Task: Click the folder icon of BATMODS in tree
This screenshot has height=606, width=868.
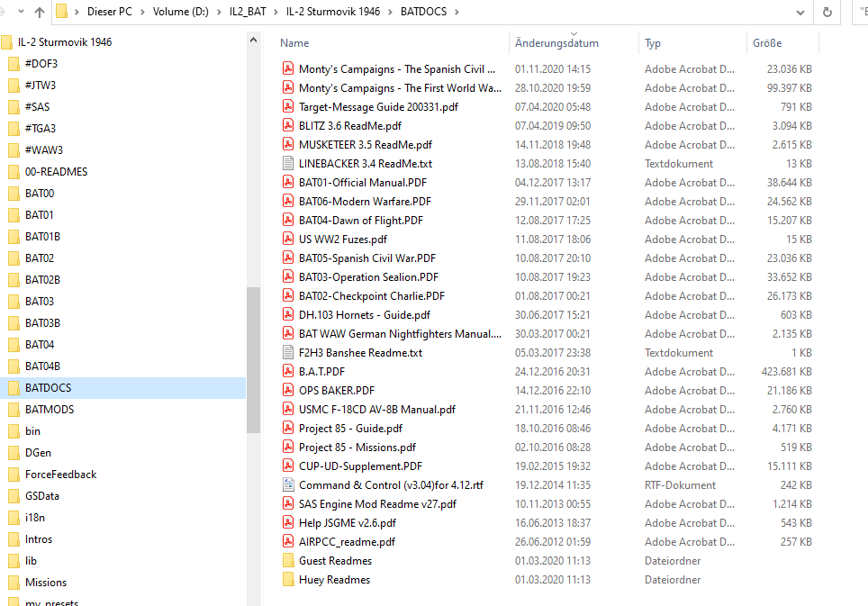Action: tap(14, 410)
